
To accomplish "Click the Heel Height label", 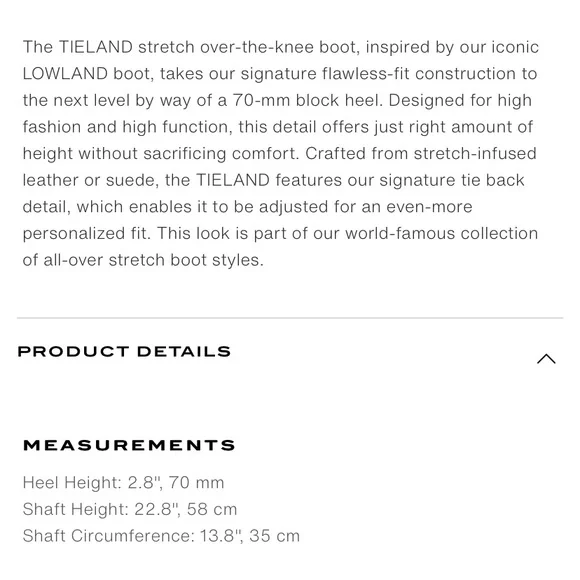I will [x=72, y=483].
